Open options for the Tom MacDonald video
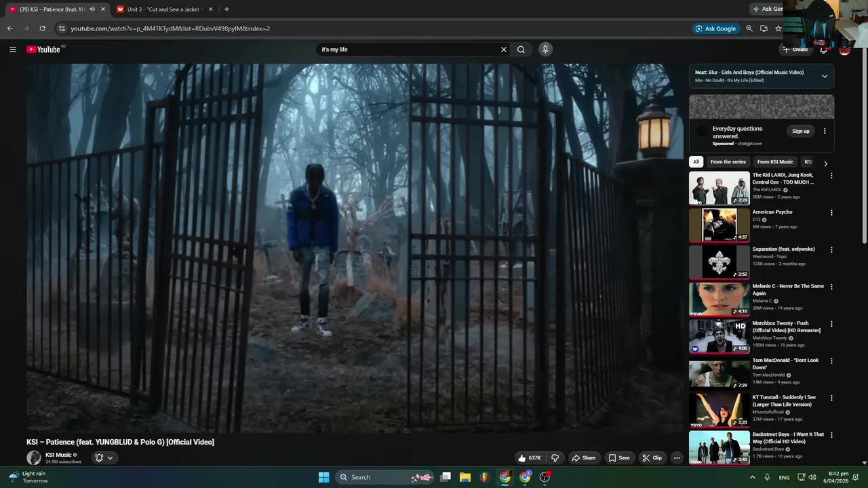This screenshot has width=868, height=488. click(x=831, y=361)
